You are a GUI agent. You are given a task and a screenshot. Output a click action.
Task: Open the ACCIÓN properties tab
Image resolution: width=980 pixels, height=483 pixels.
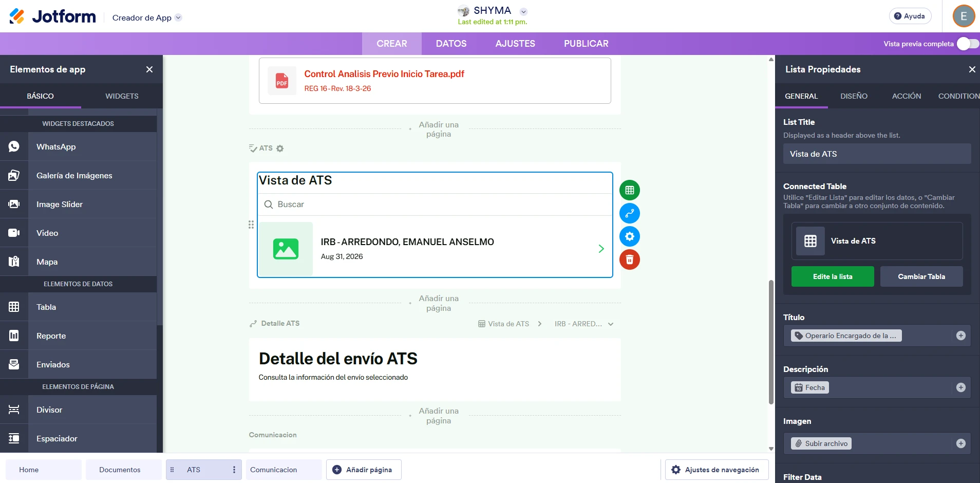pos(907,96)
